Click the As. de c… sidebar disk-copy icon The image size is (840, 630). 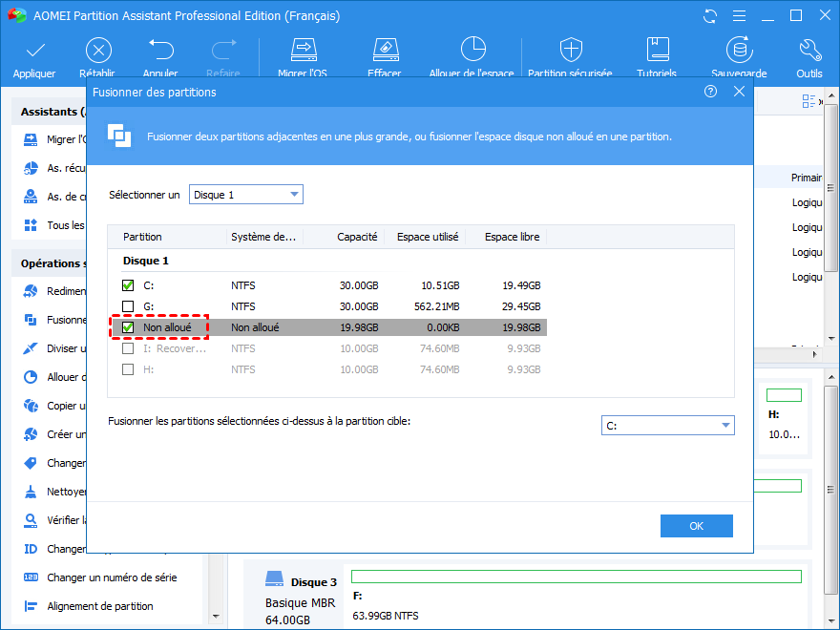[x=31, y=197]
